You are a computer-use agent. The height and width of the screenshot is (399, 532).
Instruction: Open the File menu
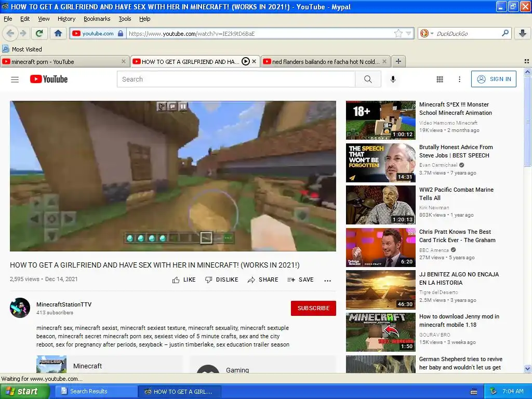[8, 19]
